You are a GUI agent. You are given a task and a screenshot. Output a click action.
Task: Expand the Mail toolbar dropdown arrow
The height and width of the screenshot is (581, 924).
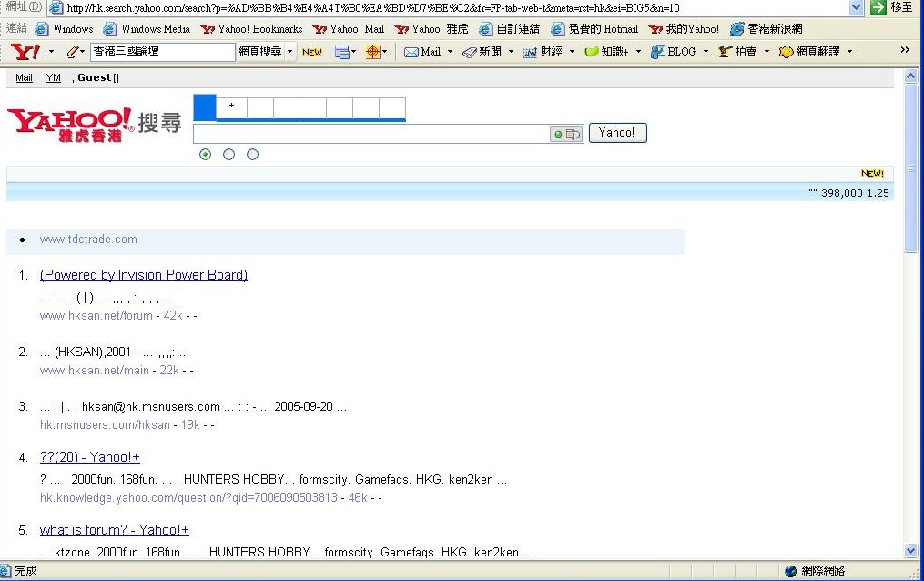451,52
